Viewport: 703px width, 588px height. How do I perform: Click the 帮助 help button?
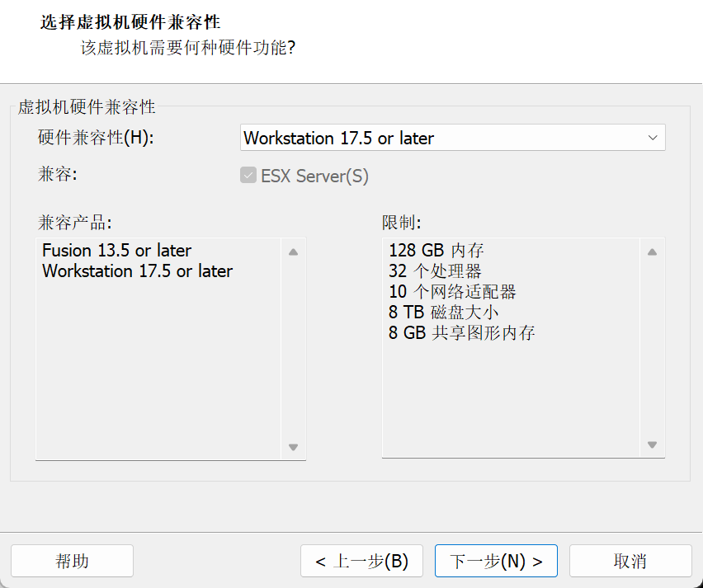(x=72, y=561)
